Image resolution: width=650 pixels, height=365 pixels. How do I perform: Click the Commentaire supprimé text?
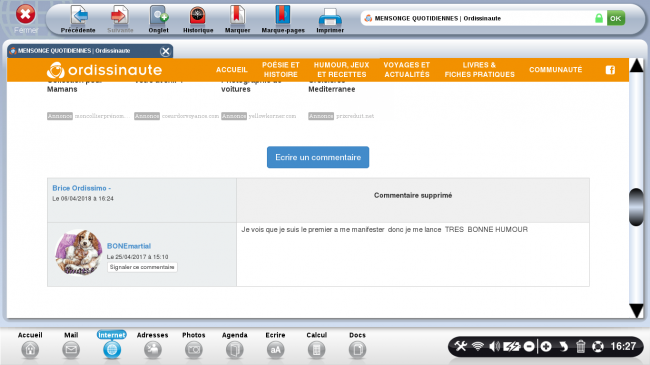(x=413, y=195)
